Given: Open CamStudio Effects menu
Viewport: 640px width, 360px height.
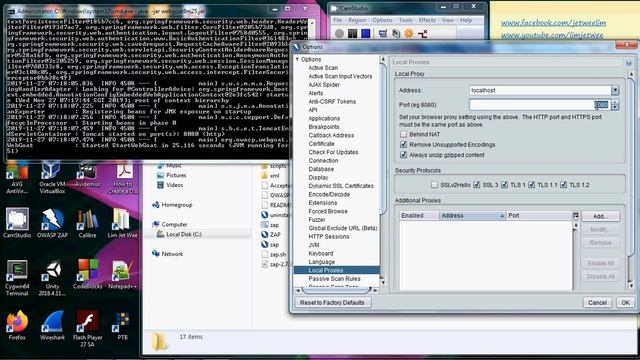Looking at the screenshot, I should pyautogui.click(x=427, y=20).
